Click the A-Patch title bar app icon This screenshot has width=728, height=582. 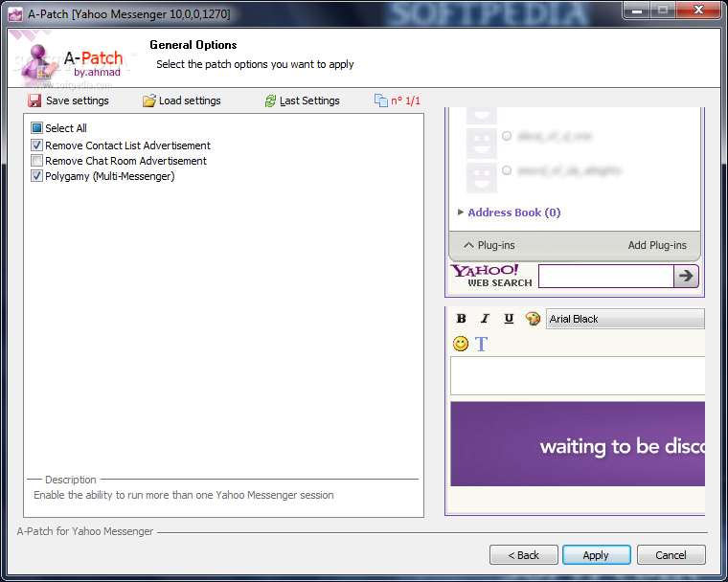click(15, 14)
